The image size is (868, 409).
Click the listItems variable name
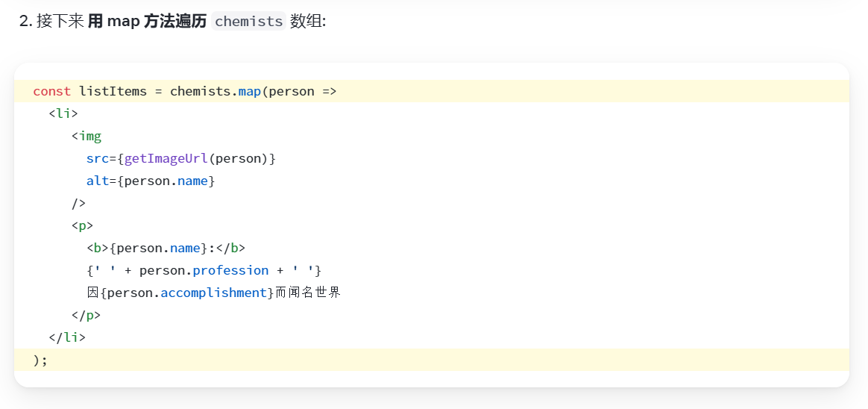[113, 91]
